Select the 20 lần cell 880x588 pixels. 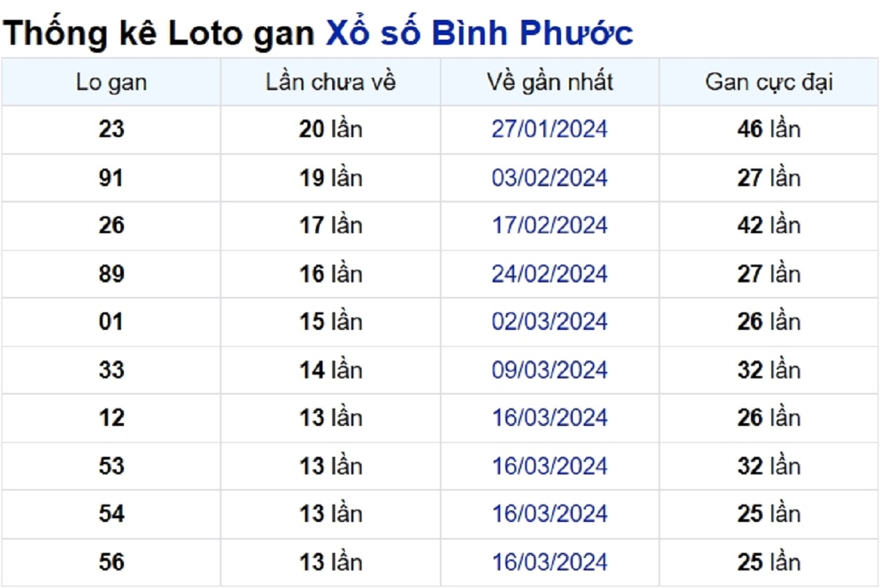[330, 130]
